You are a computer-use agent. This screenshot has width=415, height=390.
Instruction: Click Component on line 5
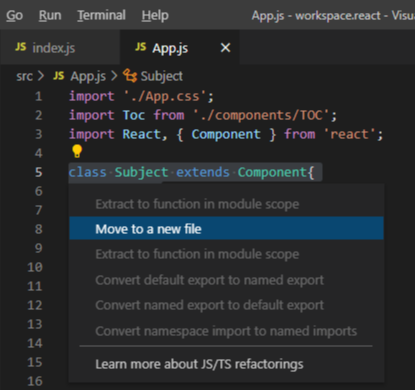[x=272, y=172]
